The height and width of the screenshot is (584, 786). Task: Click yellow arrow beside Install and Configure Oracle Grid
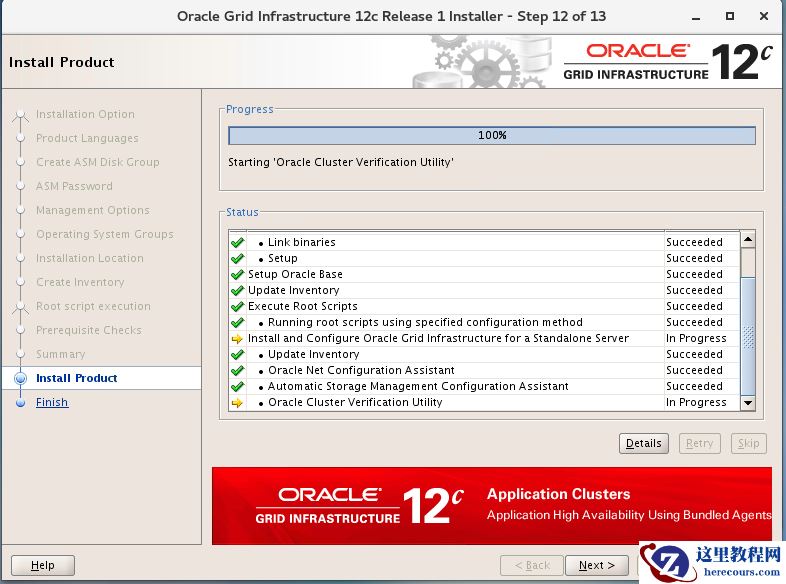(237, 339)
